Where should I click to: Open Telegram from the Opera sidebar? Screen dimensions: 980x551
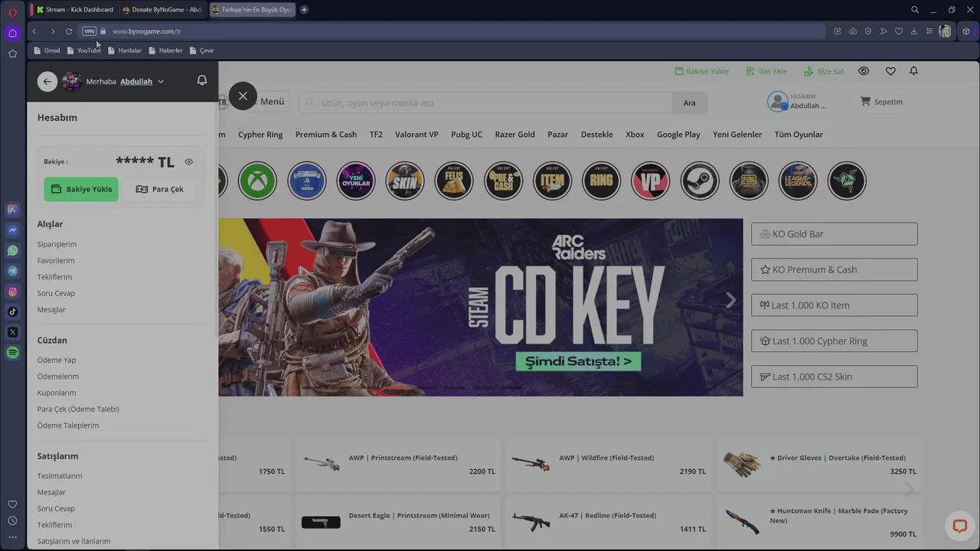pos(12,271)
